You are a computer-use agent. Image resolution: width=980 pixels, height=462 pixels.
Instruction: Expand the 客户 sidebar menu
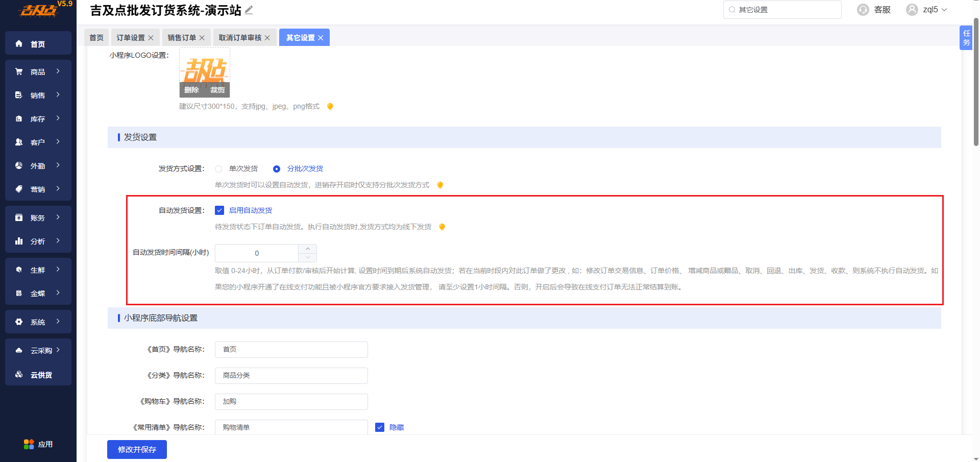click(58, 142)
